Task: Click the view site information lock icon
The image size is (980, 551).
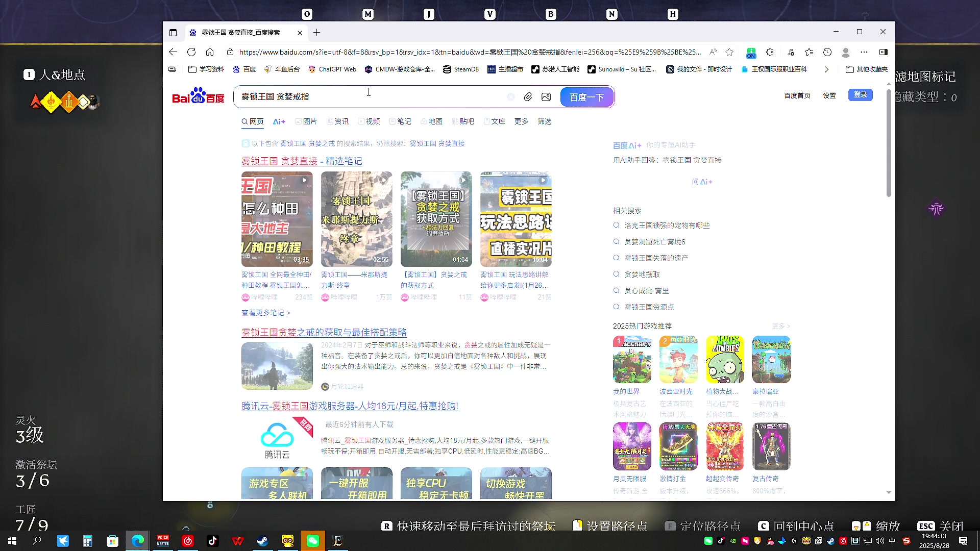Action: 230,52
